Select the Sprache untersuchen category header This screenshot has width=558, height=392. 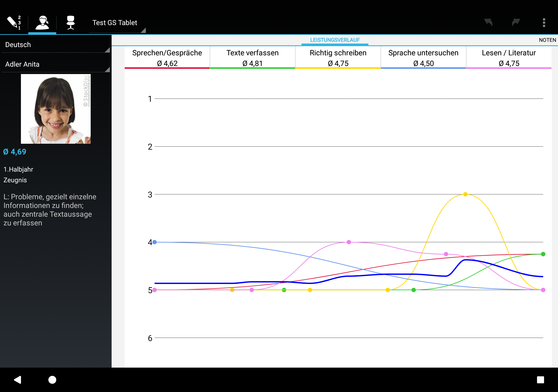[423, 58]
